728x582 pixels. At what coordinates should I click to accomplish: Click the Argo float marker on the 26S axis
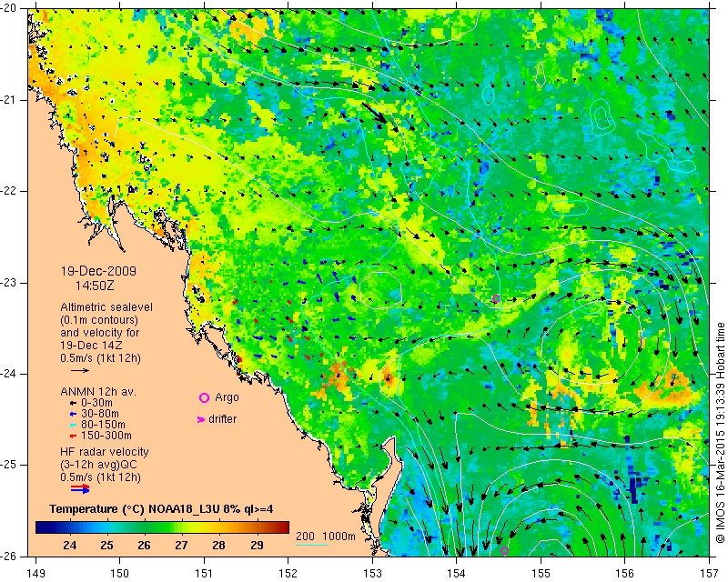505,551
